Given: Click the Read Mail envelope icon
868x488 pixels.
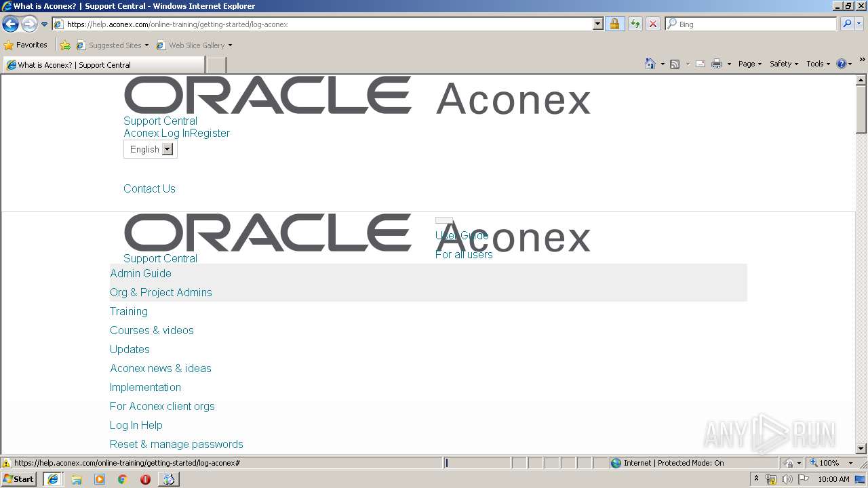Looking at the screenshot, I should tap(701, 64).
